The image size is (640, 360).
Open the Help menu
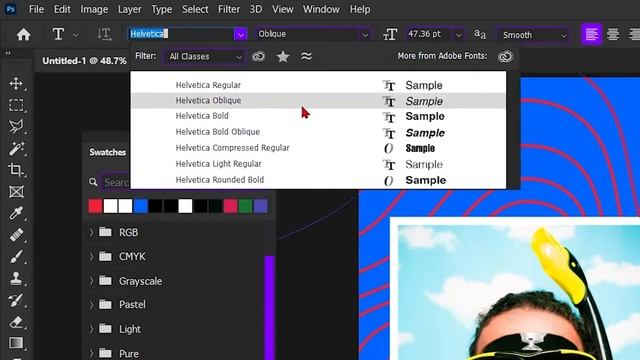click(x=360, y=9)
